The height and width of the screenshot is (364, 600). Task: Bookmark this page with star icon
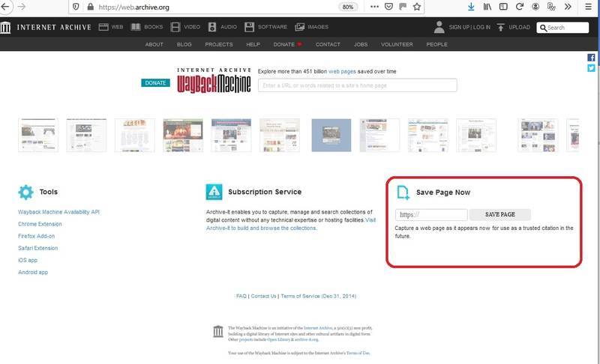pos(417,7)
